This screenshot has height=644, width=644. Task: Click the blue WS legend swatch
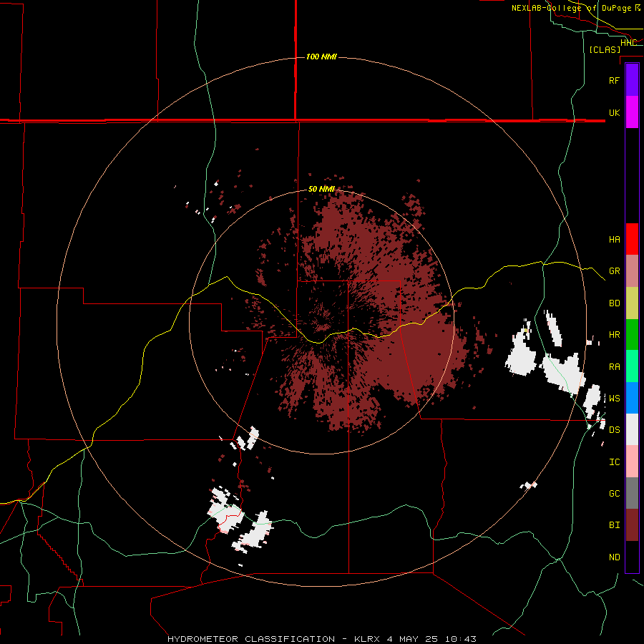coord(632,398)
